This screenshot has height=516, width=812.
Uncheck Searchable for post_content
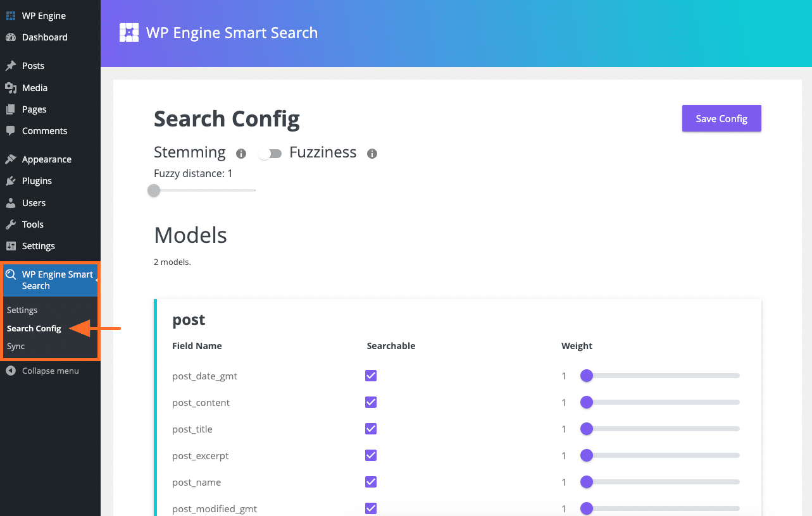370,402
